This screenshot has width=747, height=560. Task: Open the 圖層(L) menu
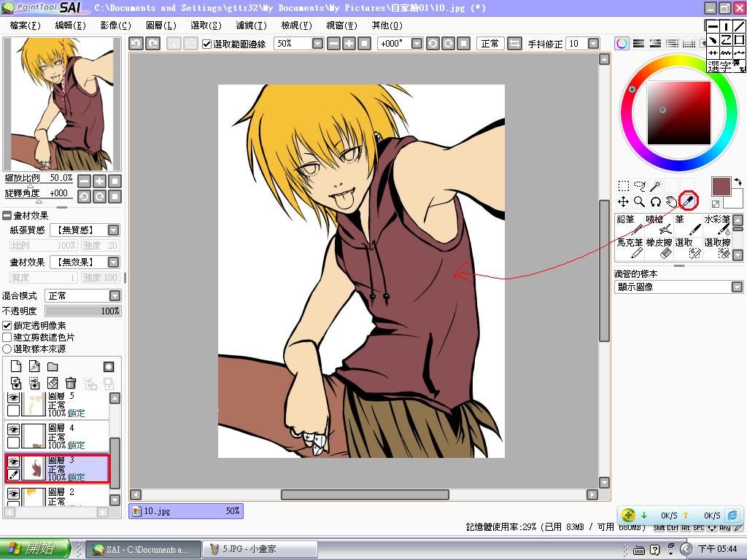(x=161, y=26)
